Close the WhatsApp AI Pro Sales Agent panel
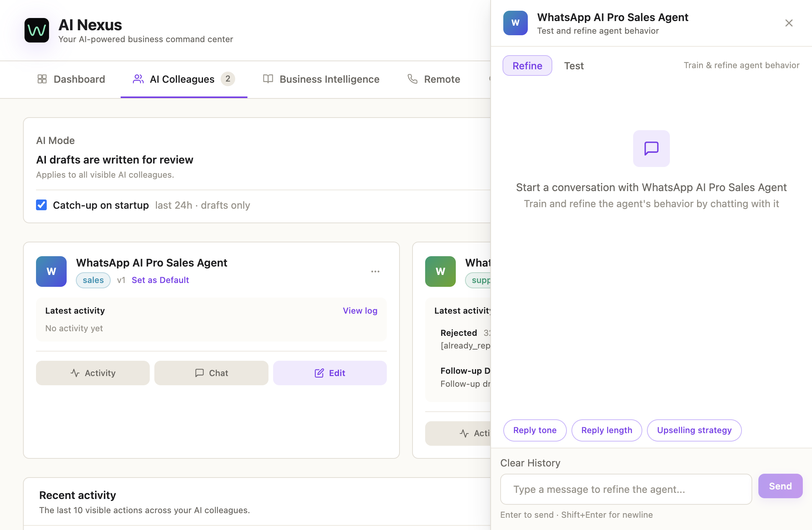812x530 pixels. point(789,23)
